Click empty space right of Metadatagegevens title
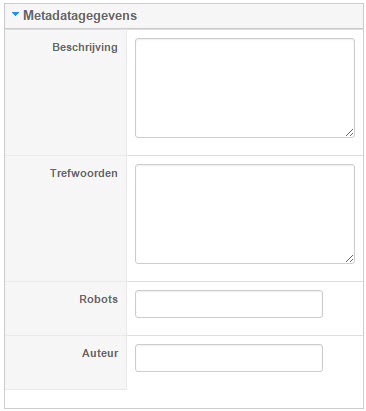The height and width of the screenshot is (411, 366). [x=250, y=16]
